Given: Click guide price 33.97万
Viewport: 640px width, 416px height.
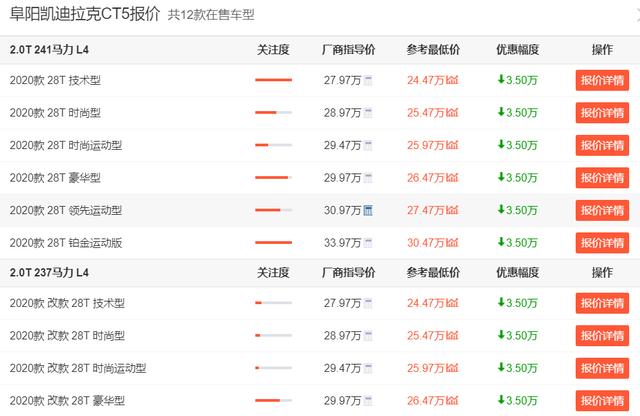Looking at the screenshot, I should point(342,243).
